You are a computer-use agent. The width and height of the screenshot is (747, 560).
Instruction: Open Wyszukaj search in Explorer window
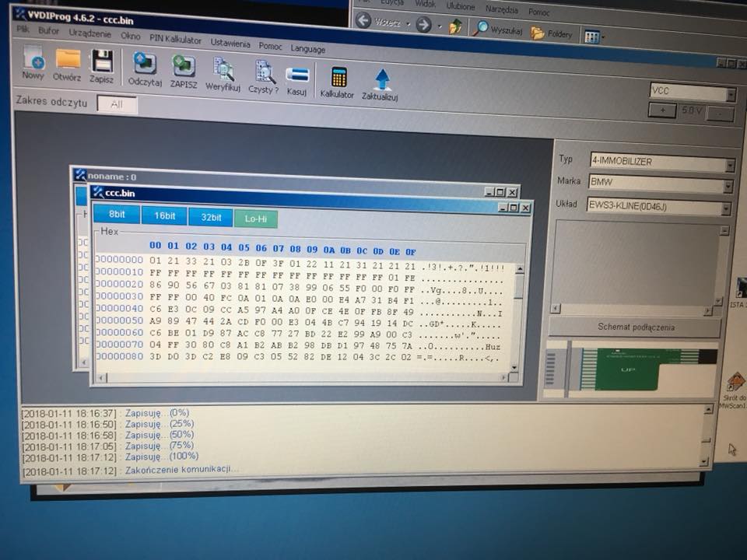(x=498, y=30)
